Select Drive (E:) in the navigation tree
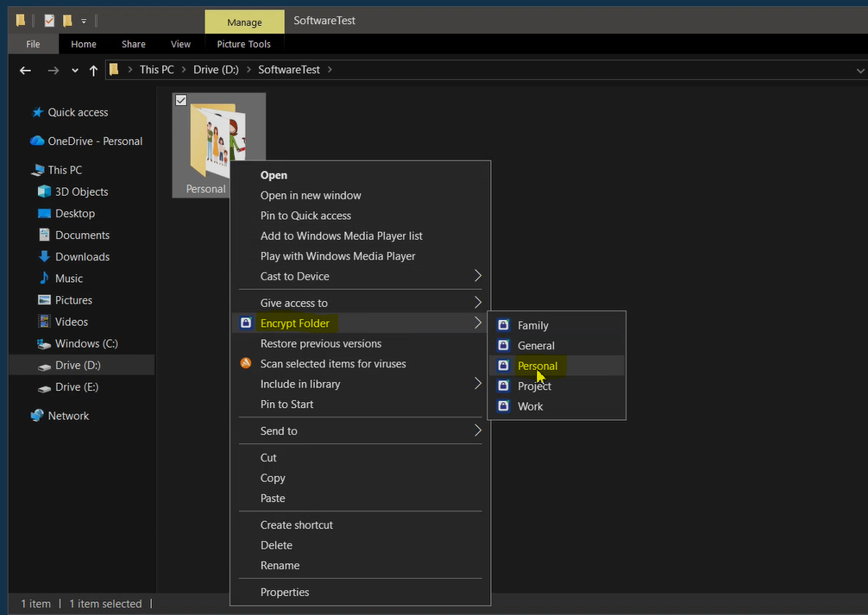Screen dimensions: 868x615 (x=77, y=387)
